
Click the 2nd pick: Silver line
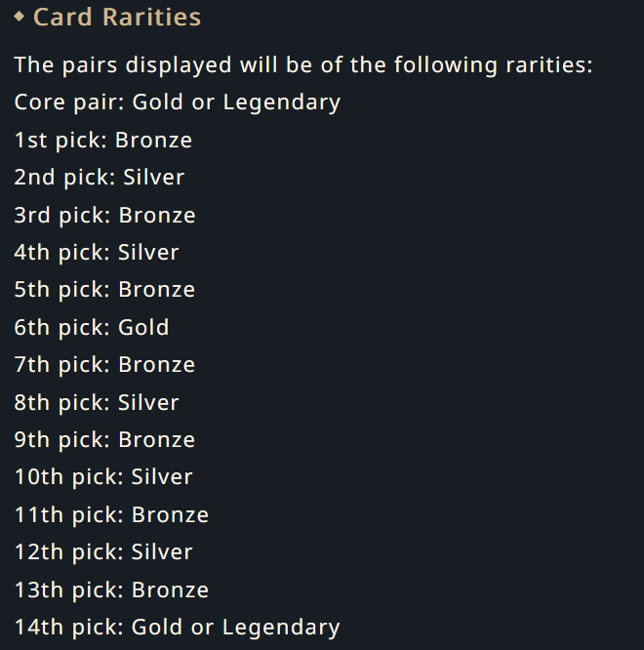tap(100, 178)
